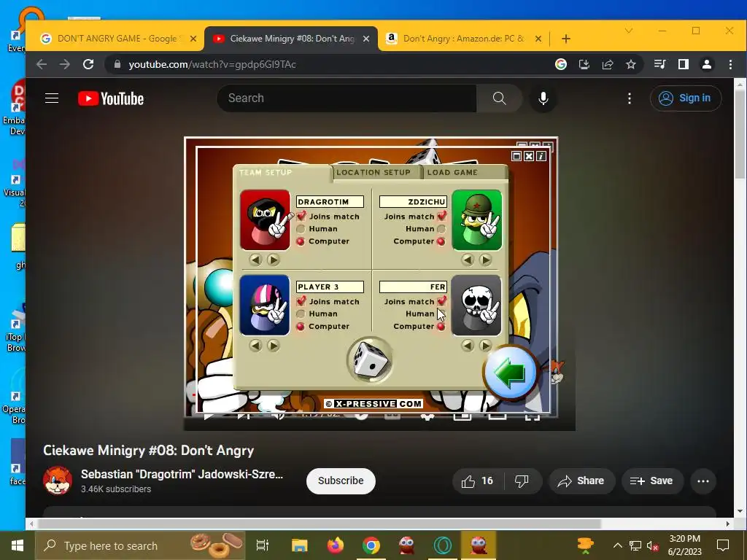The width and height of the screenshot is (747, 560).
Task: Previous avatar arrow for Dragrotim
Action: (x=256, y=260)
